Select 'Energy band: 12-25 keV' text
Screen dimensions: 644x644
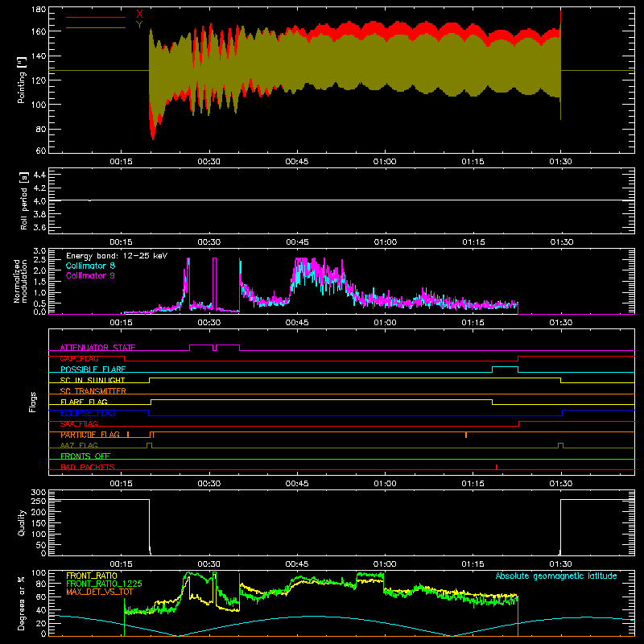(x=117, y=256)
